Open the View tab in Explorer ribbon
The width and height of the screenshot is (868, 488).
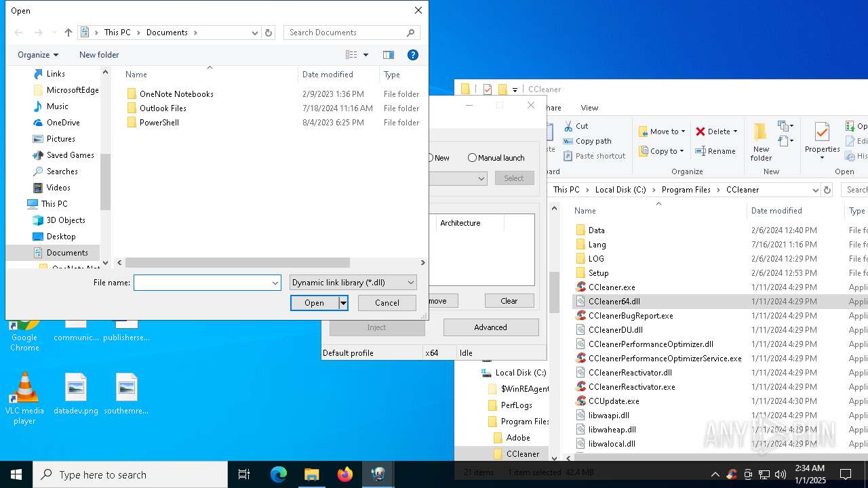589,108
